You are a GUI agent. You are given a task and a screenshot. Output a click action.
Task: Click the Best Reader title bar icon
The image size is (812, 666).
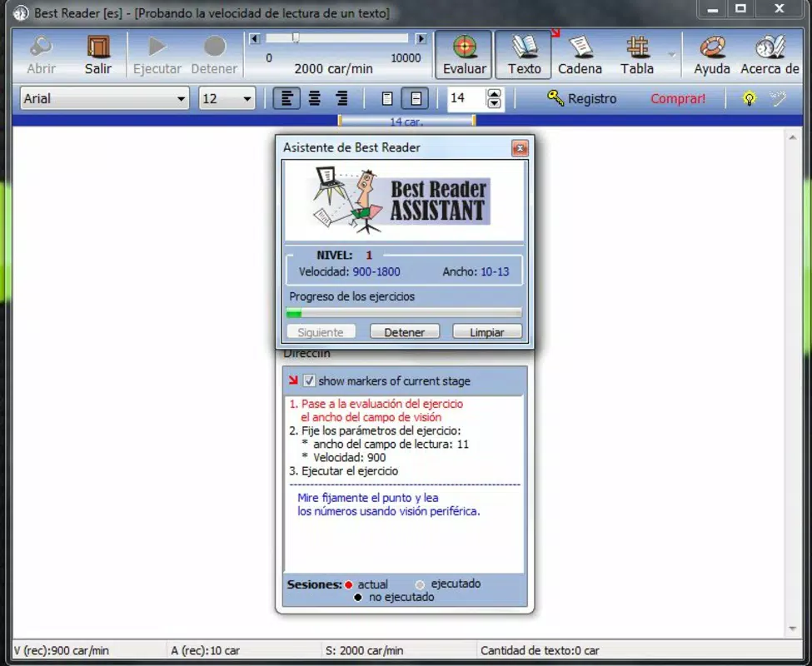point(21,13)
